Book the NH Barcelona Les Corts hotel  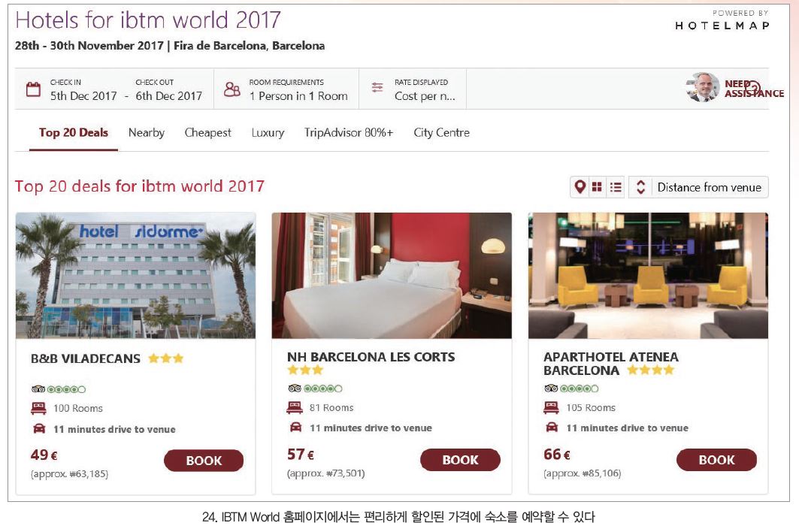(x=460, y=460)
